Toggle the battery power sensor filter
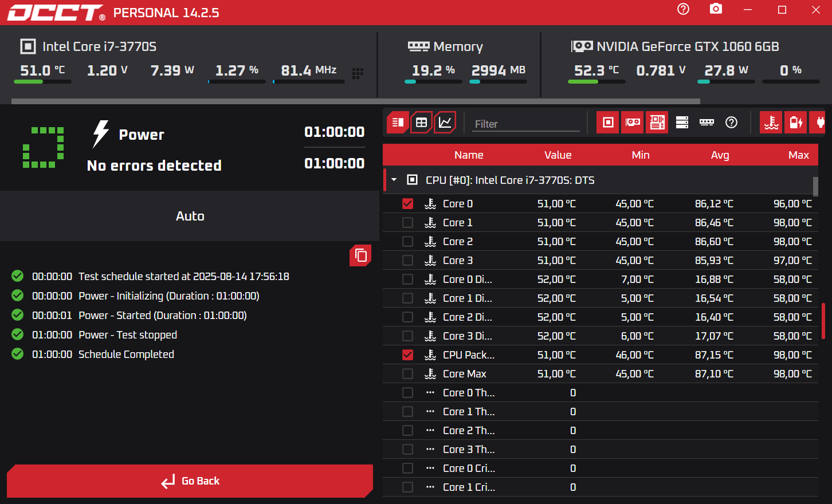This screenshot has width=832, height=504. click(796, 123)
